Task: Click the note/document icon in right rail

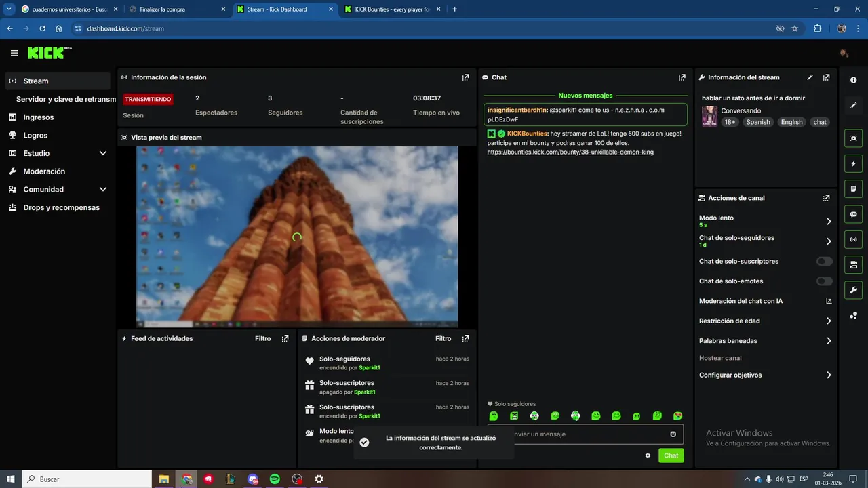Action: tap(853, 188)
